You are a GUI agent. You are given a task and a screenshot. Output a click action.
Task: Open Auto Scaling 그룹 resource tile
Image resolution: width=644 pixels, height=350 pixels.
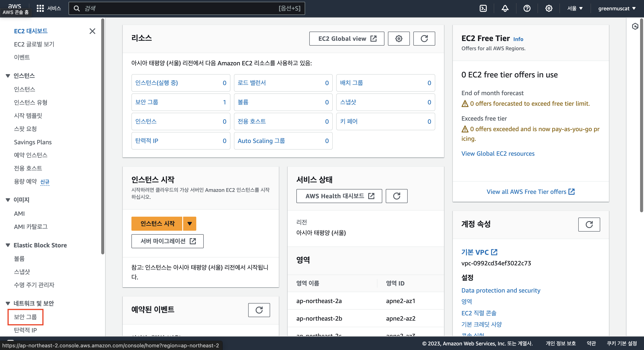pyautogui.click(x=283, y=141)
